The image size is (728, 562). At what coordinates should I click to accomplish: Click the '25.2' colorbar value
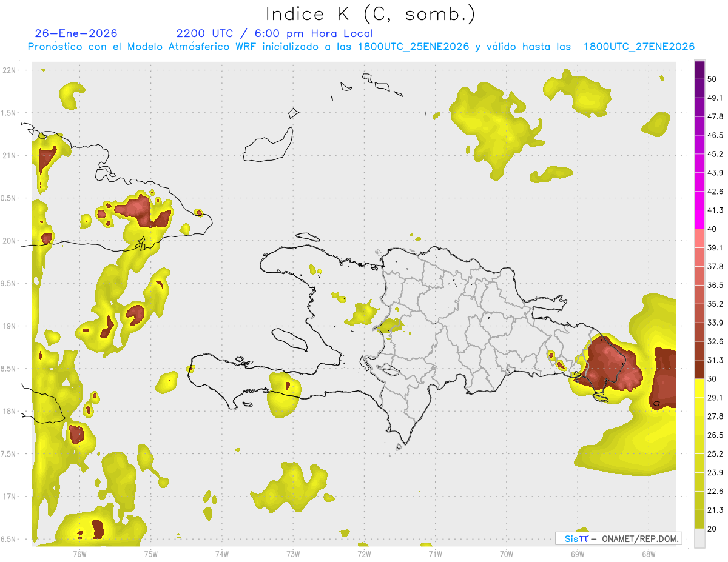point(715,454)
